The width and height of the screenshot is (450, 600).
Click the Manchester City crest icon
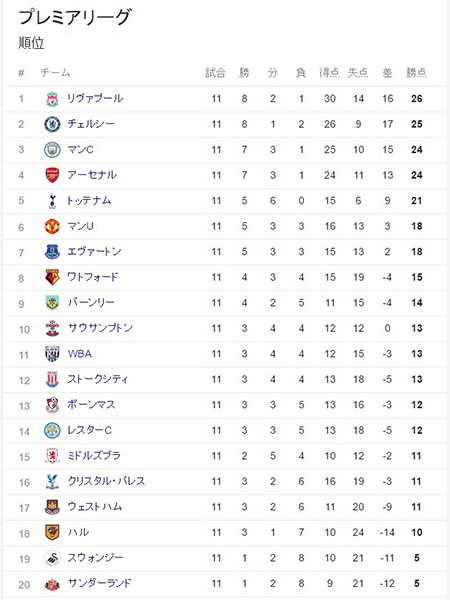52,150
